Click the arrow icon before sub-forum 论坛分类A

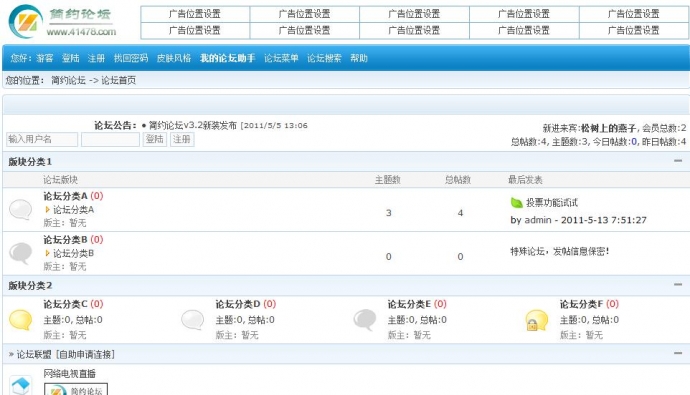pos(47,209)
